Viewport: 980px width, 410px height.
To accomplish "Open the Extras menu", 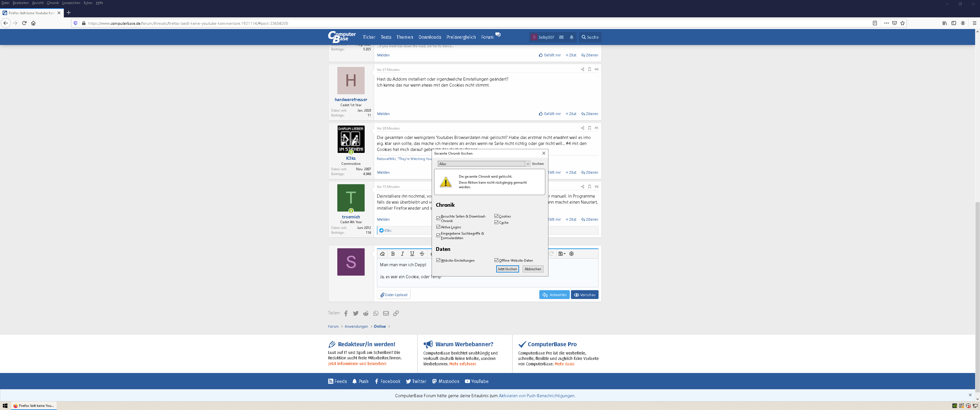I will pos(88,3).
